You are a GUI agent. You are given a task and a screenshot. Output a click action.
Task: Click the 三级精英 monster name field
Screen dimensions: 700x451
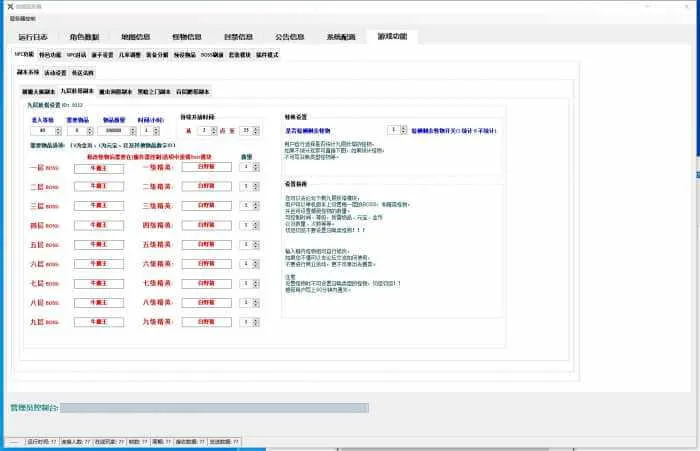point(207,205)
